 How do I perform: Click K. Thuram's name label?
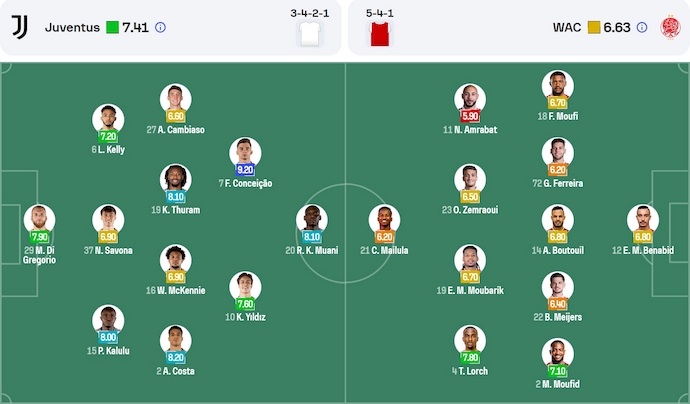pyautogui.click(x=175, y=210)
